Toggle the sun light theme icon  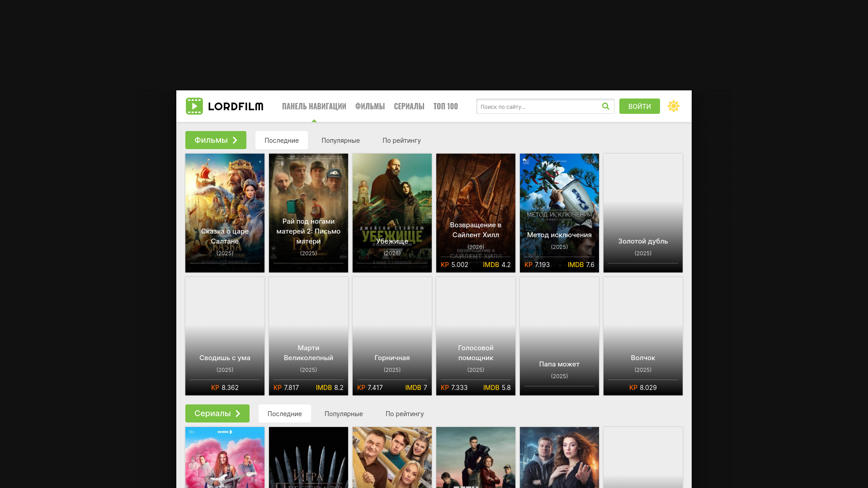pyautogui.click(x=674, y=106)
